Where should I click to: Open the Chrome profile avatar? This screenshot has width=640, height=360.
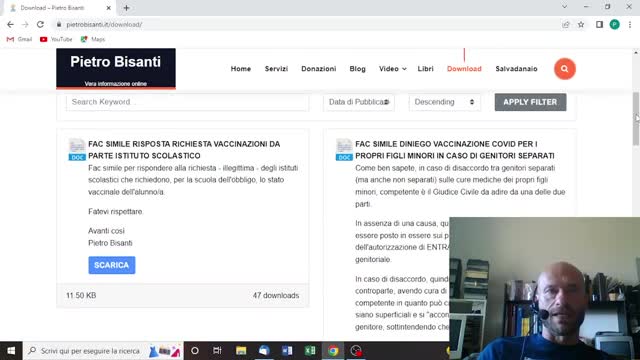tap(614, 24)
